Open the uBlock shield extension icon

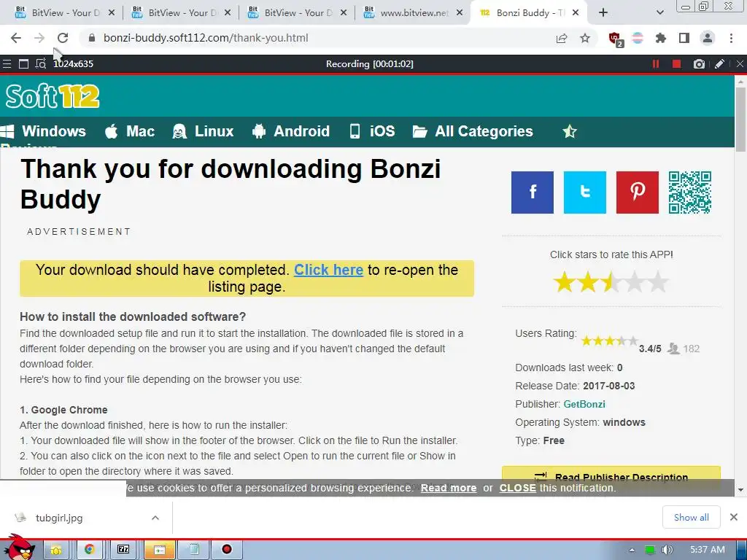(x=616, y=39)
